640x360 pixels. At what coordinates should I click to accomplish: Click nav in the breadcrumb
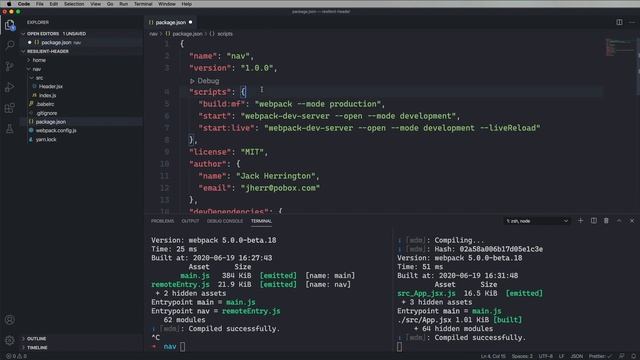153,34
